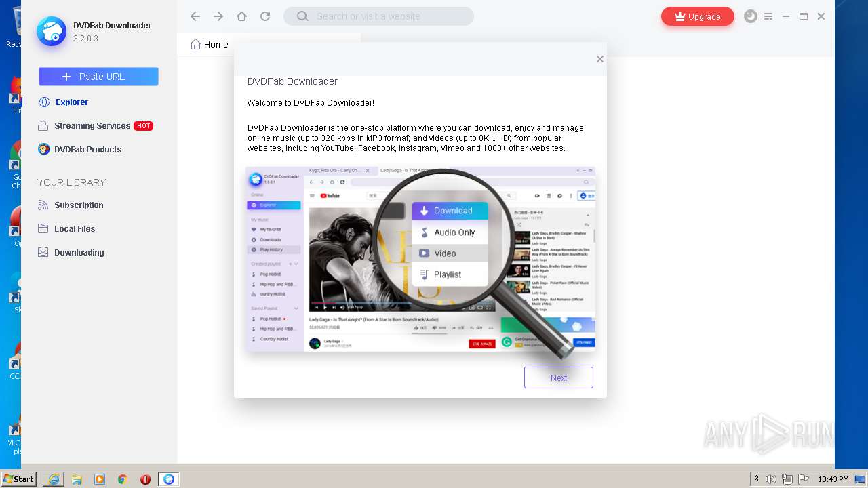Open the Explorer section in sidebar
The image size is (868, 488).
(72, 102)
